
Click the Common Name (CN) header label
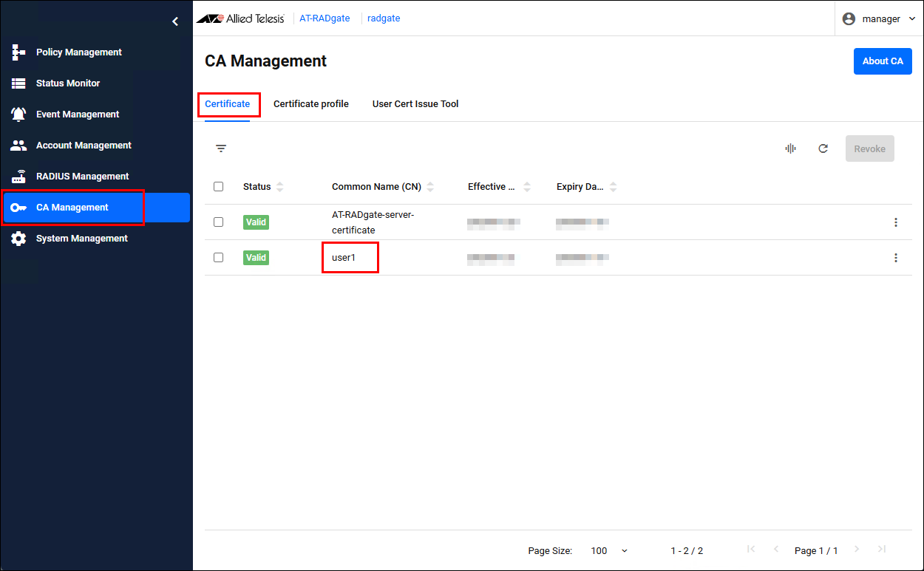tap(376, 187)
